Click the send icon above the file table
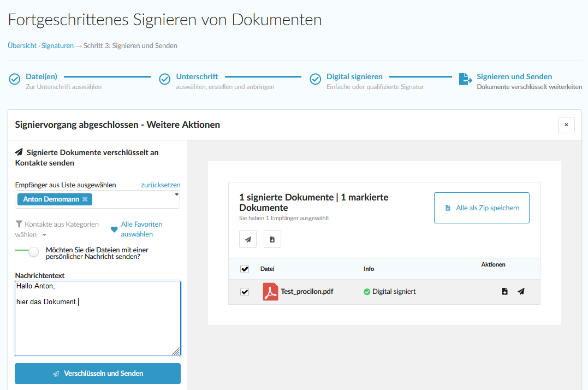Screen dimensions: 588x390 tap(248, 239)
